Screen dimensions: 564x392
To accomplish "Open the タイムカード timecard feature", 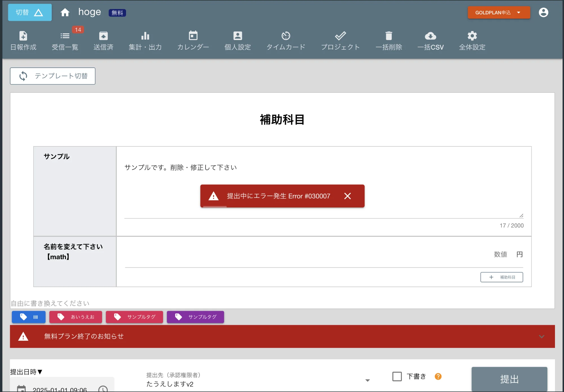I will click(286, 40).
